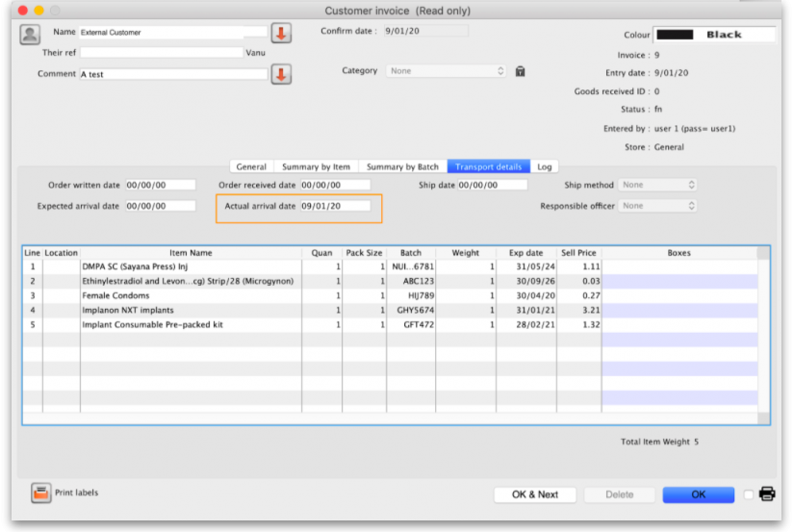Toggle the print checkbox beside OK button
The width and height of the screenshot is (793, 532).
pyautogui.click(x=749, y=494)
